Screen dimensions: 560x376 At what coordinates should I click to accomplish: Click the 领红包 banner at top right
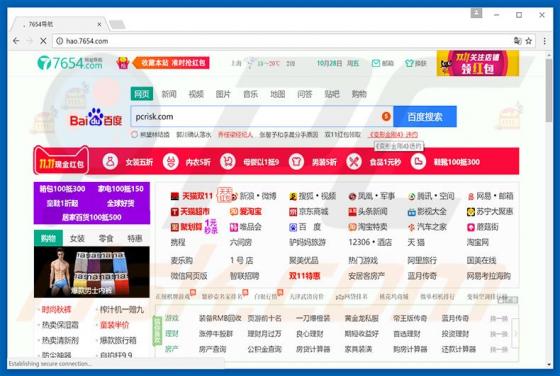pyautogui.click(x=478, y=63)
